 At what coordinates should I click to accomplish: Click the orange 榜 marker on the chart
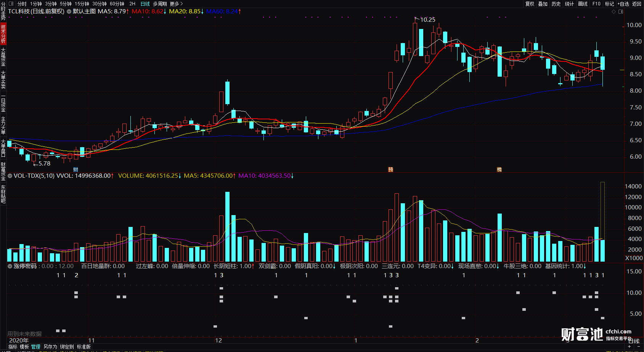[x=499, y=170]
